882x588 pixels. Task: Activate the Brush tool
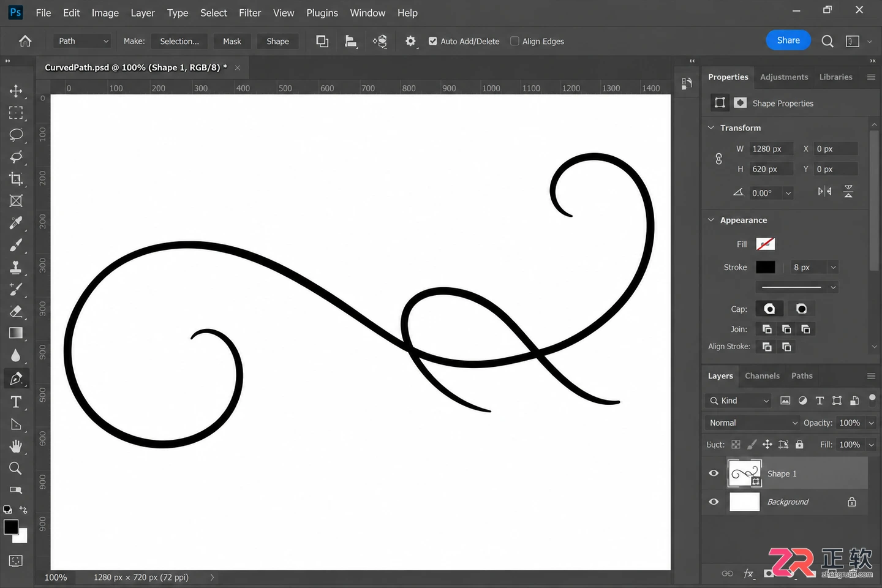tap(16, 245)
